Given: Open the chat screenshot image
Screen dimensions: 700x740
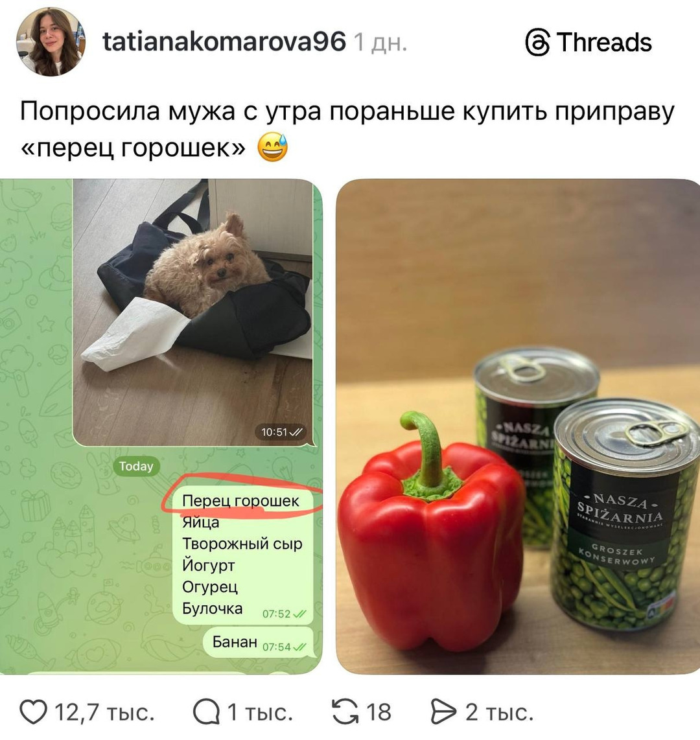Looking at the screenshot, I should [x=161, y=426].
